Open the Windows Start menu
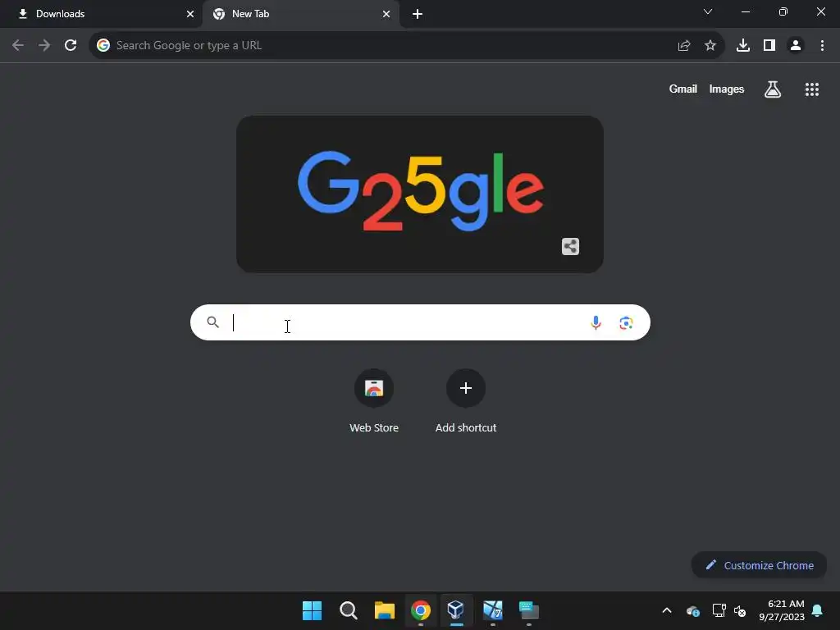 pyautogui.click(x=313, y=610)
